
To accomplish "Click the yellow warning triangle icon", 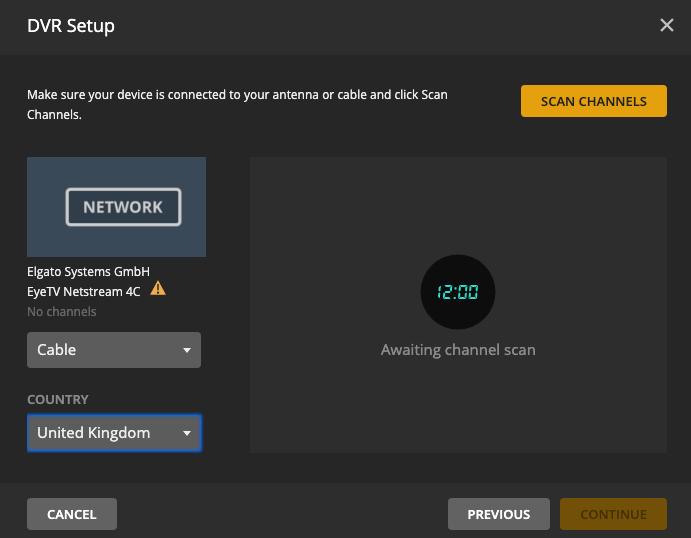I will [x=158, y=289].
